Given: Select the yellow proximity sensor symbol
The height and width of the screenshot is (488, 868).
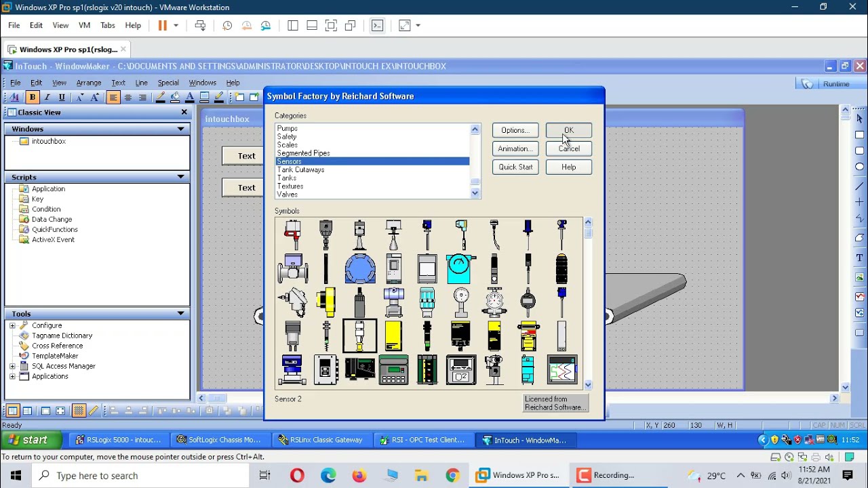Looking at the screenshot, I should pyautogui.click(x=325, y=302).
